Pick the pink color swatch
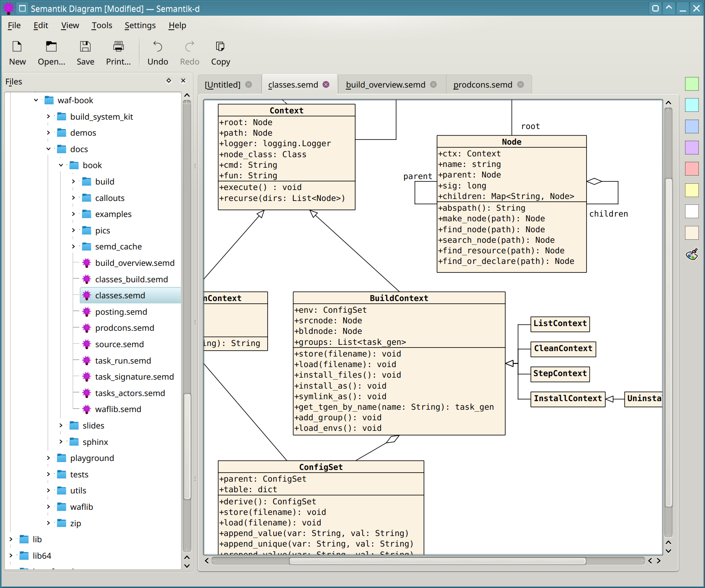705x588 pixels. point(692,169)
